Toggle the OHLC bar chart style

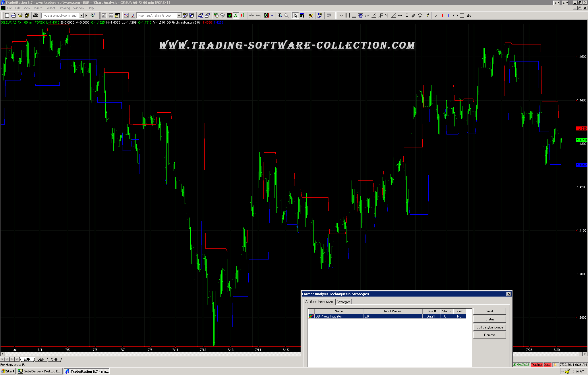tap(236, 16)
